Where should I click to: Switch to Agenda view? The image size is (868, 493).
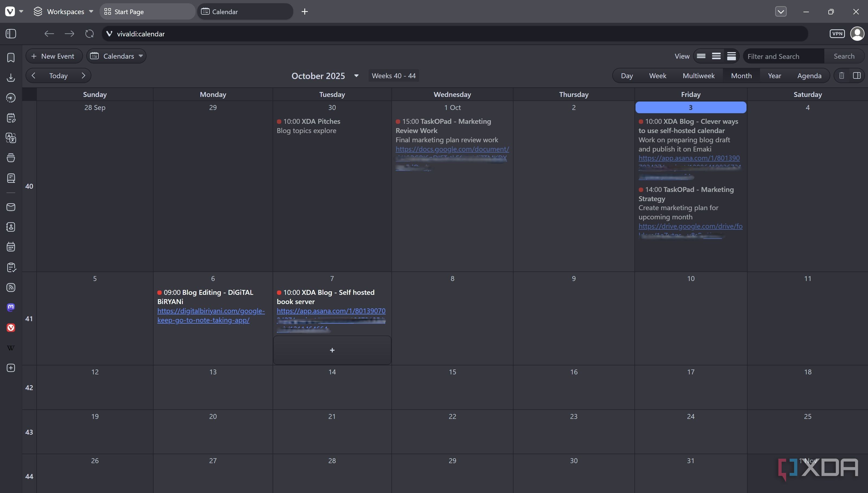(809, 75)
